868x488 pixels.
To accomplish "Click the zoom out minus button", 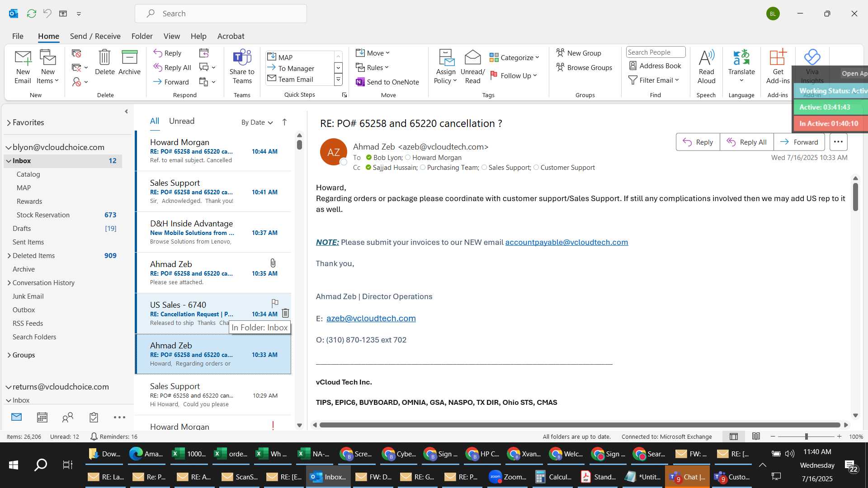I will click(x=773, y=436).
